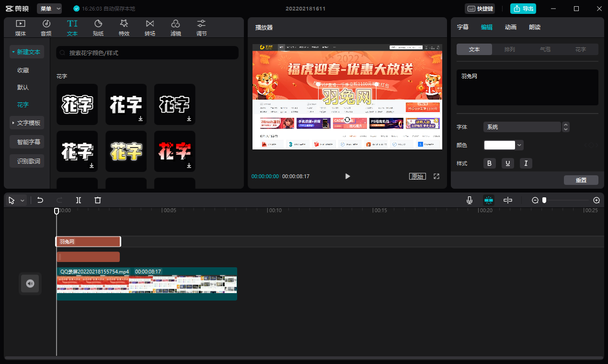Toggle italic text style
The image size is (608, 364).
526,163
